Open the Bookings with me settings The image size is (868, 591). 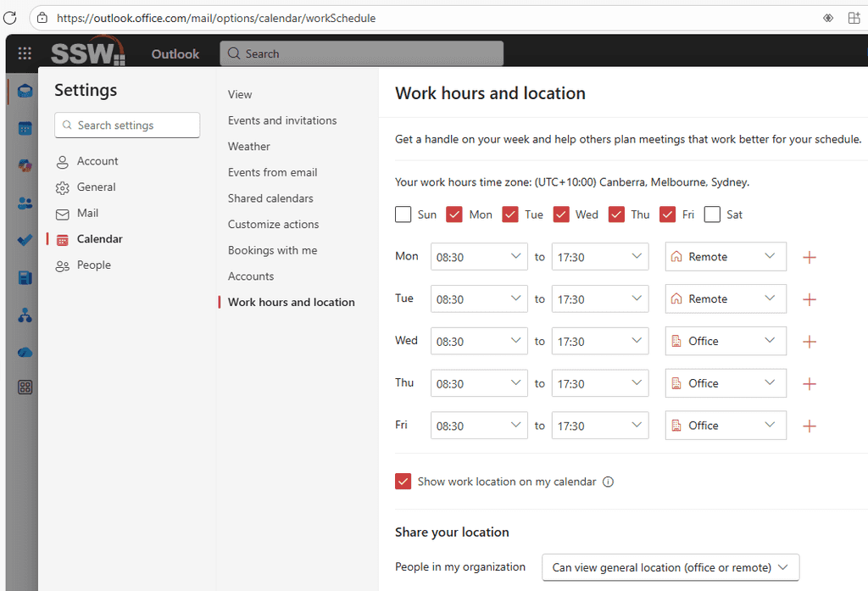pyautogui.click(x=272, y=250)
